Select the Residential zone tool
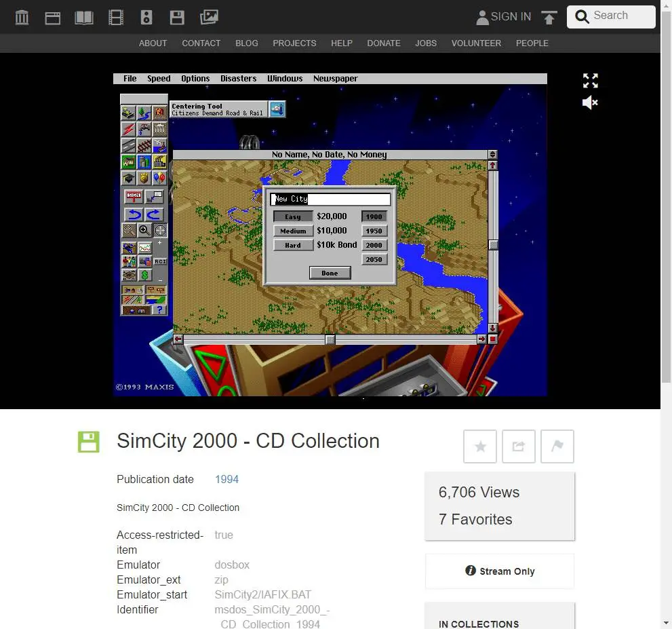The image size is (672, 629). pos(128,161)
